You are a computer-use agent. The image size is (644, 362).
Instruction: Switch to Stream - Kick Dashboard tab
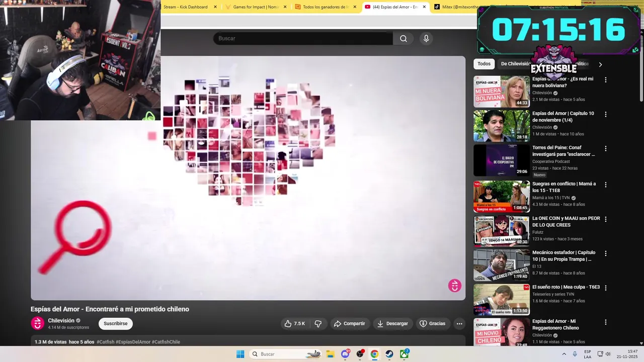[186, 7]
